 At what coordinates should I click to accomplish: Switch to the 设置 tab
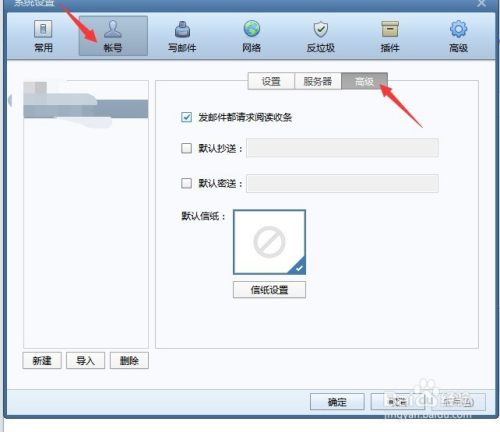click(x=271, y=81)
